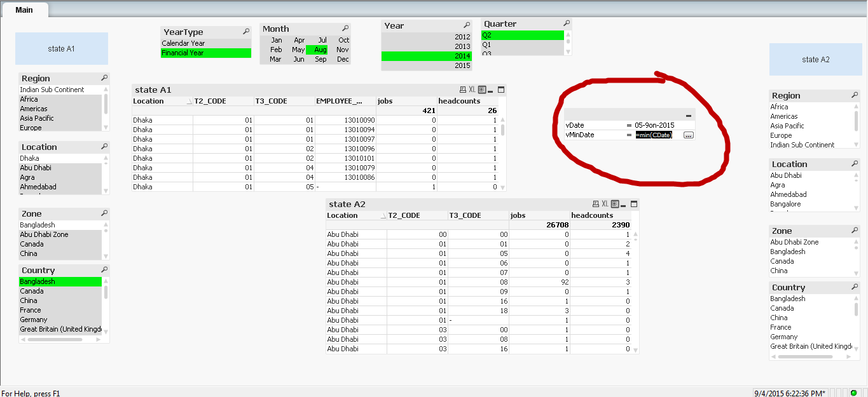Click fast change icon on state A1 table
Image resolution: width=868 pixels, height=397 pixels.
(x=482, y=90)
